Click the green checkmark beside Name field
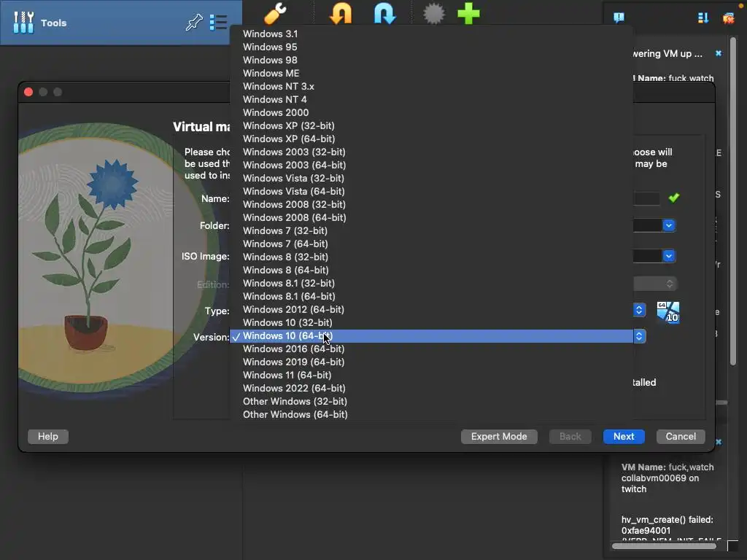Screen dimensions: 747x560 point(673,198)
